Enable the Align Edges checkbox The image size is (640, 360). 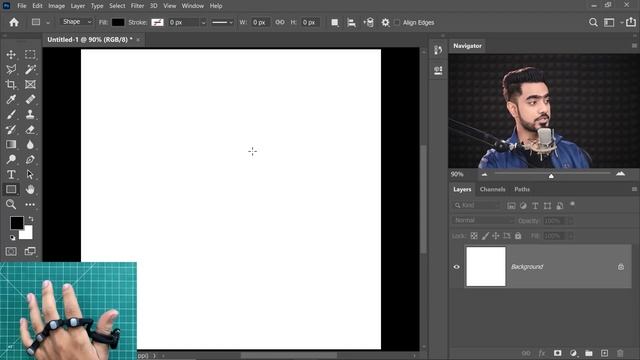pos(397,22)
